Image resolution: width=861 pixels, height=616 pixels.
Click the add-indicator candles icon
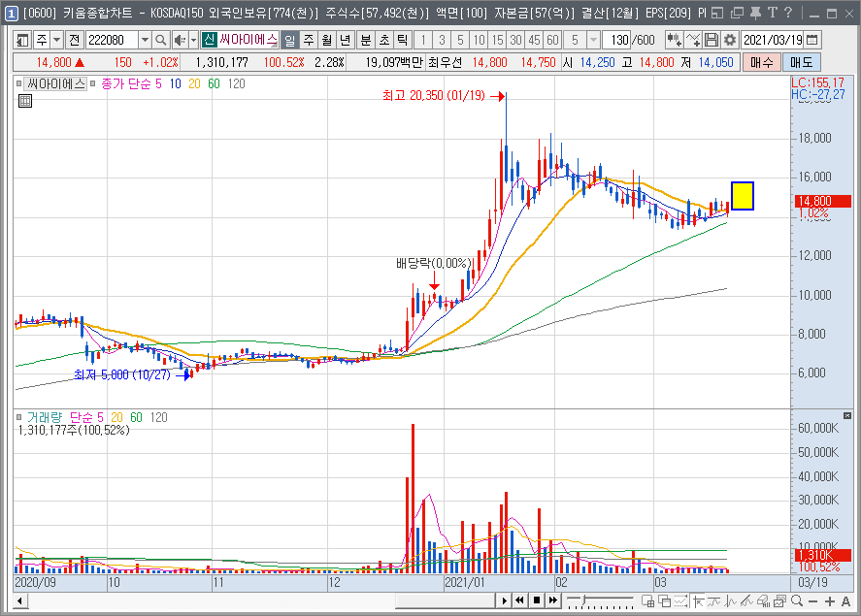pos(674,40)
